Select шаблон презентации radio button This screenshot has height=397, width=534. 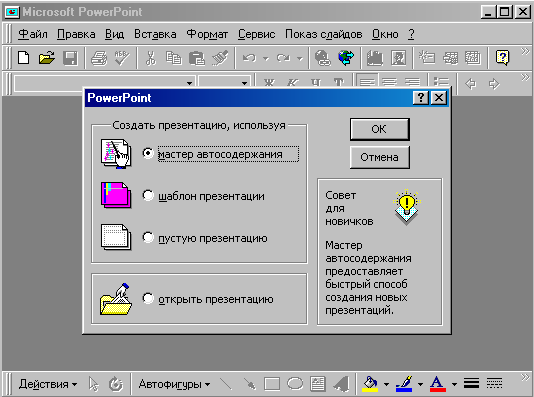point(148,195)
